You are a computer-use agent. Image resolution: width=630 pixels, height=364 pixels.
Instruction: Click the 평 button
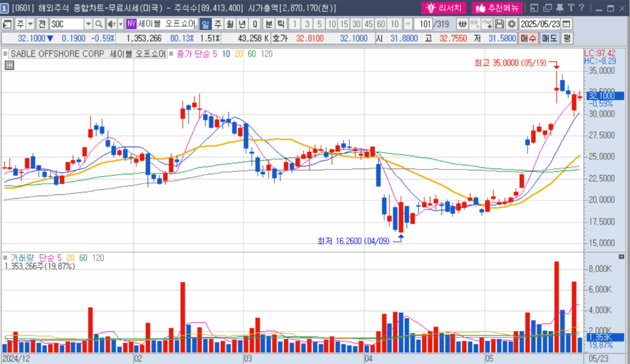(567, 39)
